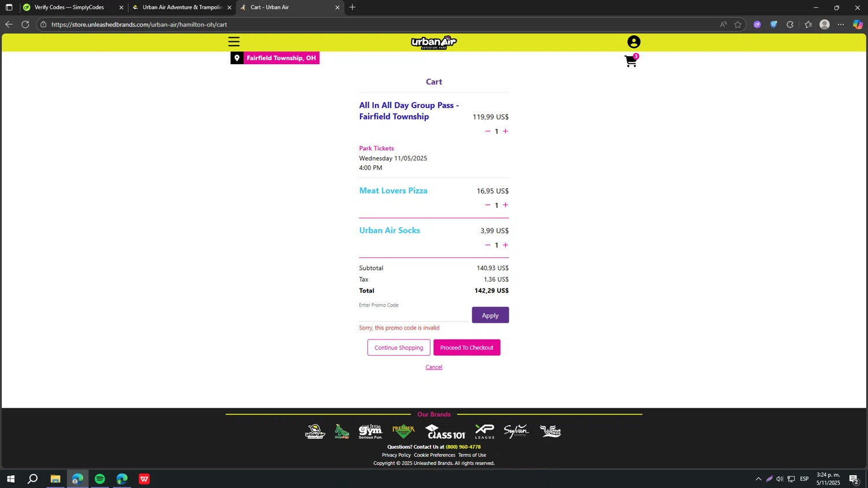Open Cookie Preferences link
The width and height of the screenshot is (868, 488).
(x=435, y=455)
